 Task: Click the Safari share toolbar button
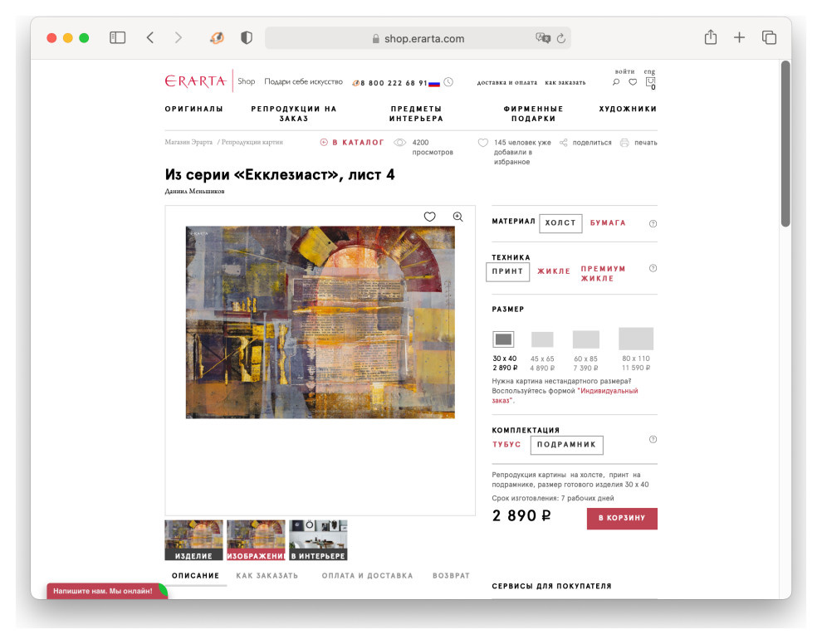point(710,38)
